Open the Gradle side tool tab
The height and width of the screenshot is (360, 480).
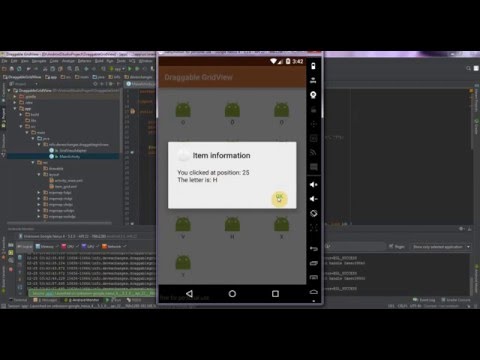pos(476,127)
